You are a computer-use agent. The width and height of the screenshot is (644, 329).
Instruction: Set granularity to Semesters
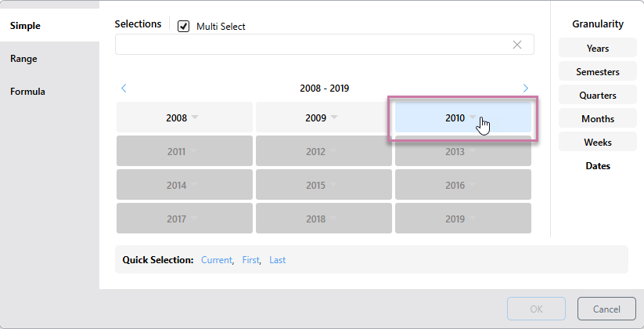[x=598, y=72]
